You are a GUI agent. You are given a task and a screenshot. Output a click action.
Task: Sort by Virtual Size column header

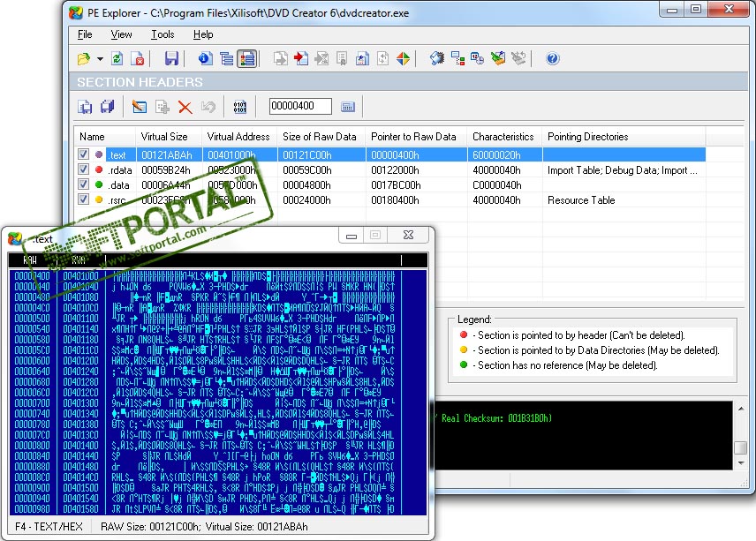pyautogui.click(x=169, y=137)
